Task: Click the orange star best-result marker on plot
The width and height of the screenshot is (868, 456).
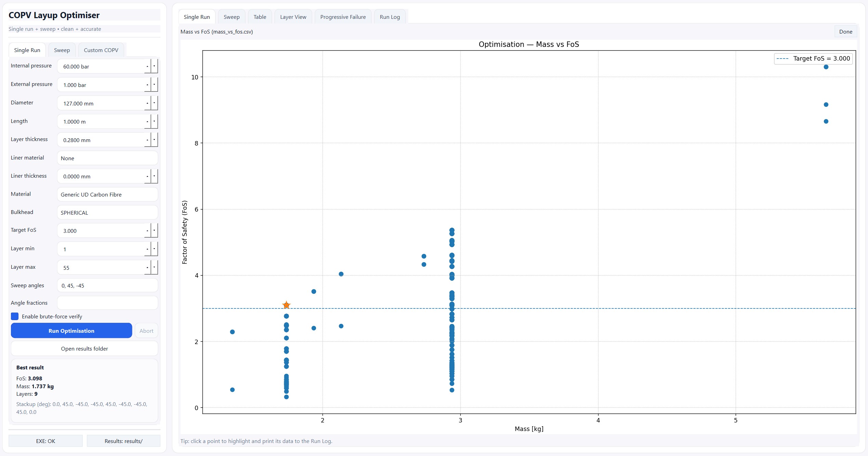Action: tap(286, 305)
